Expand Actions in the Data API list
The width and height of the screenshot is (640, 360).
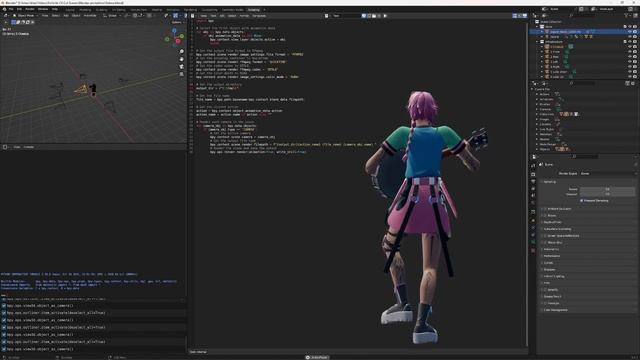click(x=537, y=94)
